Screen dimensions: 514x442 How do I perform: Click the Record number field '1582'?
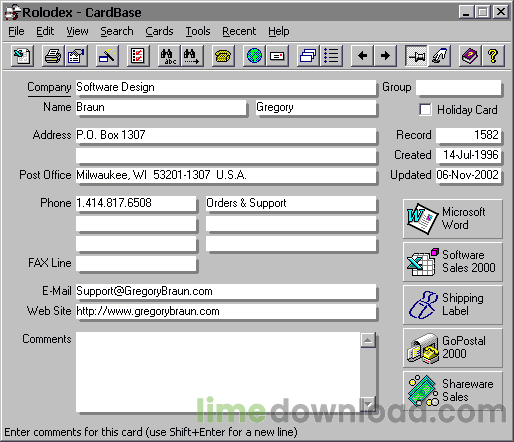468,135
